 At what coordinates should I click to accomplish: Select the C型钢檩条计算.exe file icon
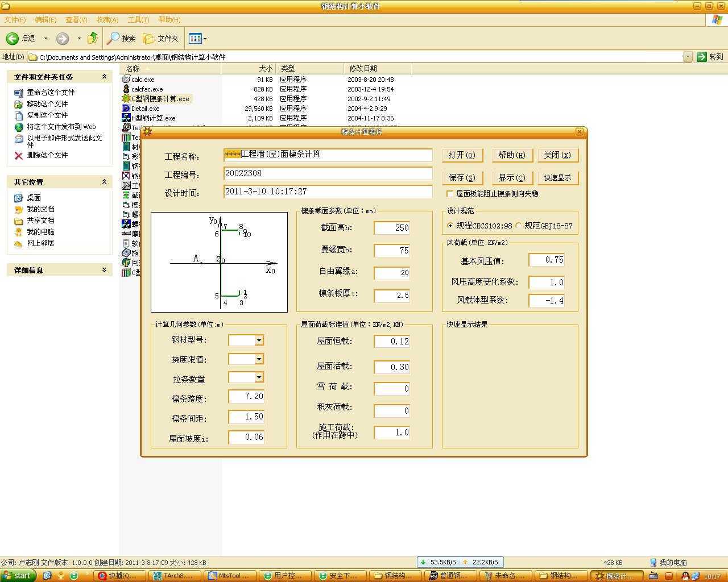click(126, 99)
